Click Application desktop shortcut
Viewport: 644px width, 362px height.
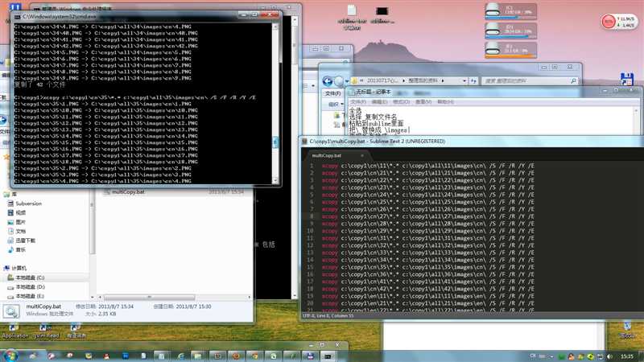[14, 331]
